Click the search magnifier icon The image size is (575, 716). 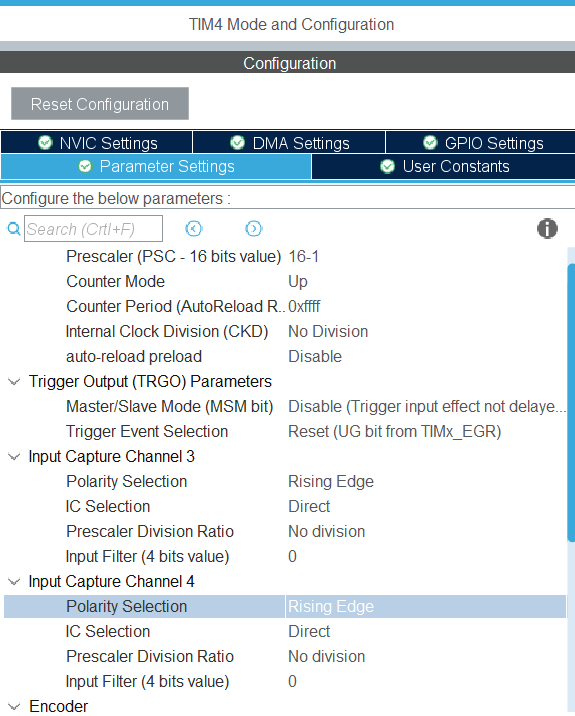click(x=14, y=228)
